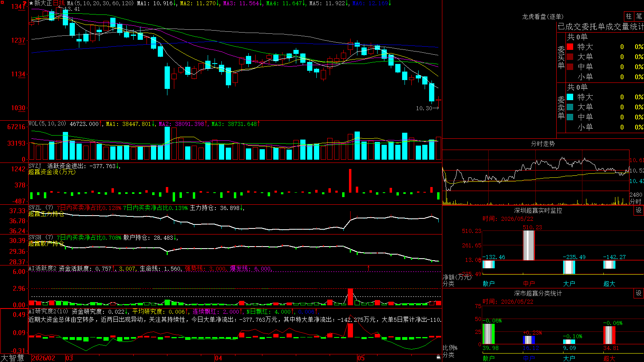This screenshot has width=644, height=362.
Task: Click the 大智慧 logo in the bottom-left corner
Action: pyautogui.click(x=12, y=358)
